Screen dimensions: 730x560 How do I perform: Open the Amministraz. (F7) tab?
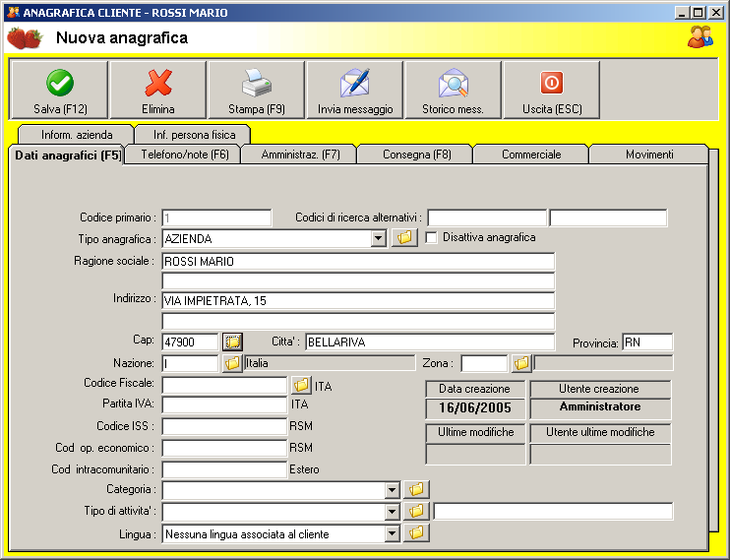pyautogui.click(x=300, y=155)
